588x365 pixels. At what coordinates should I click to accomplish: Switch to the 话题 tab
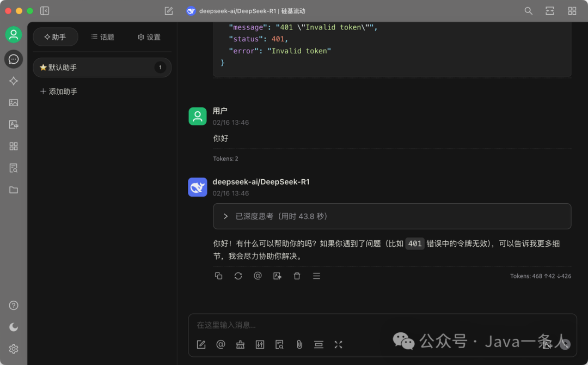tap(102, 36)
